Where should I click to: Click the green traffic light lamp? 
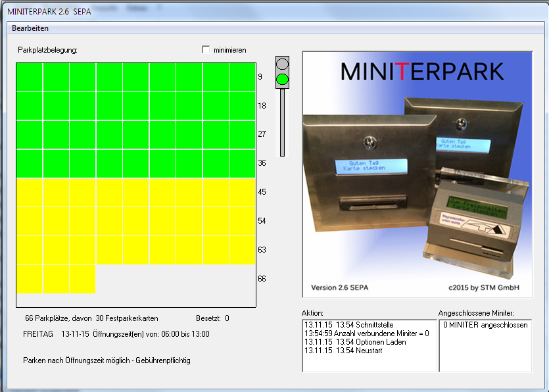coord(281,79)
